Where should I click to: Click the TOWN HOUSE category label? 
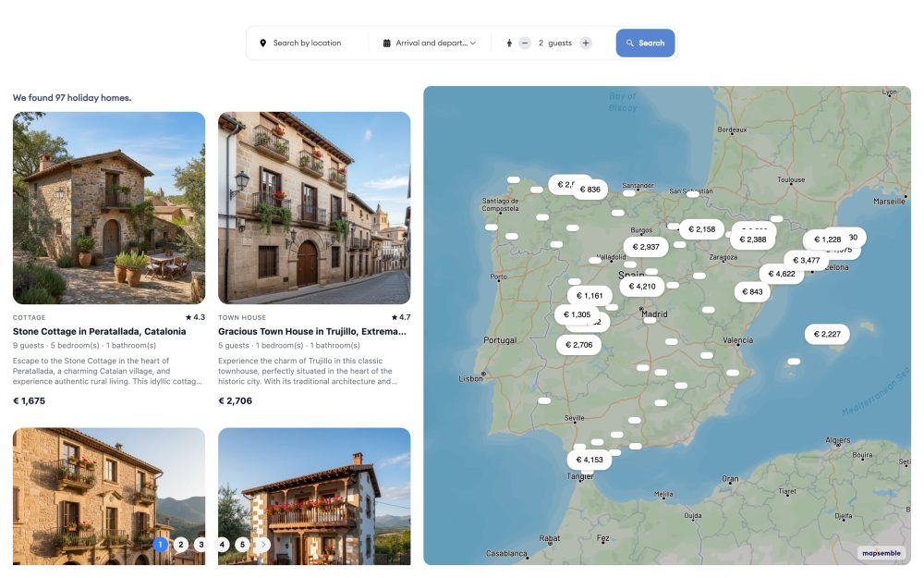pos(241,317)
